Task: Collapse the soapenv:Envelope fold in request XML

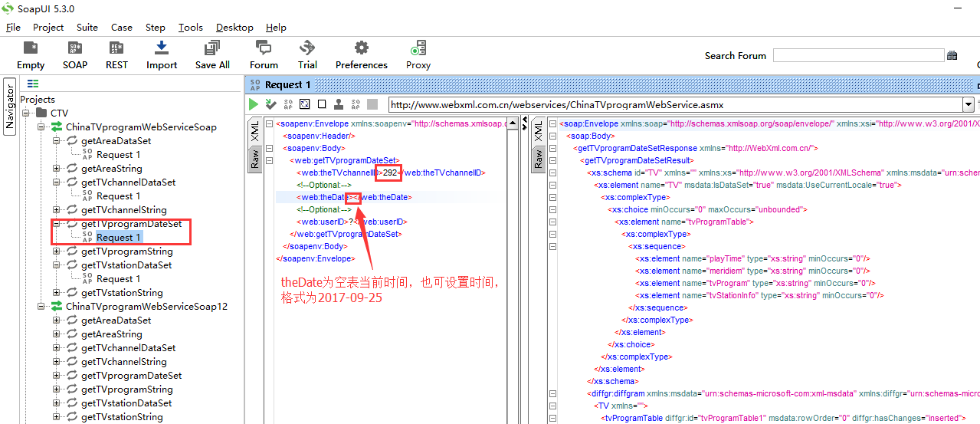Action: click(269, 123)
